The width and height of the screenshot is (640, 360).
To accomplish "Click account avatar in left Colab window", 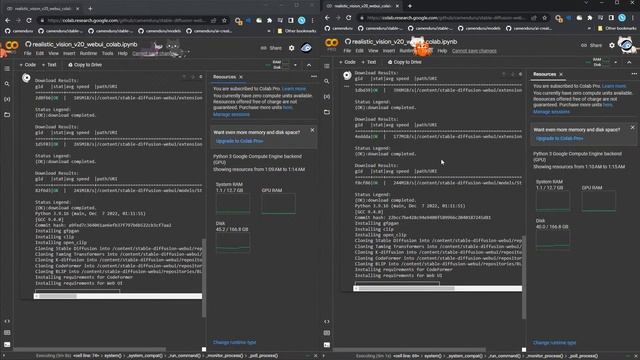I will point(306,48).
